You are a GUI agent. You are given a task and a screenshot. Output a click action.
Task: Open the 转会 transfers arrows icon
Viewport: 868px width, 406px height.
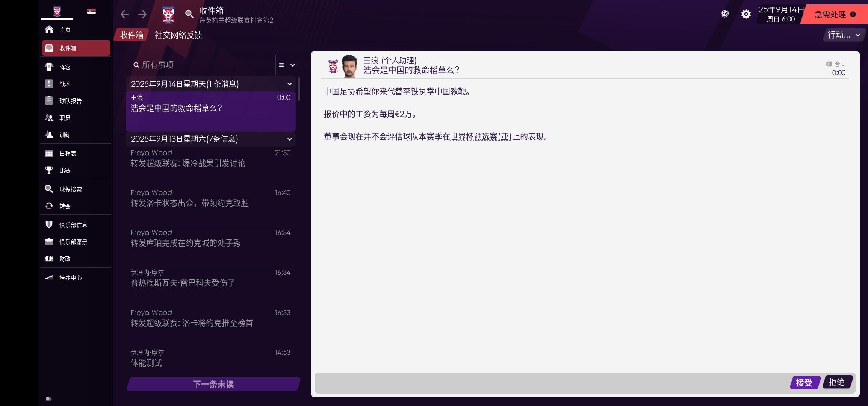(49, 206)
